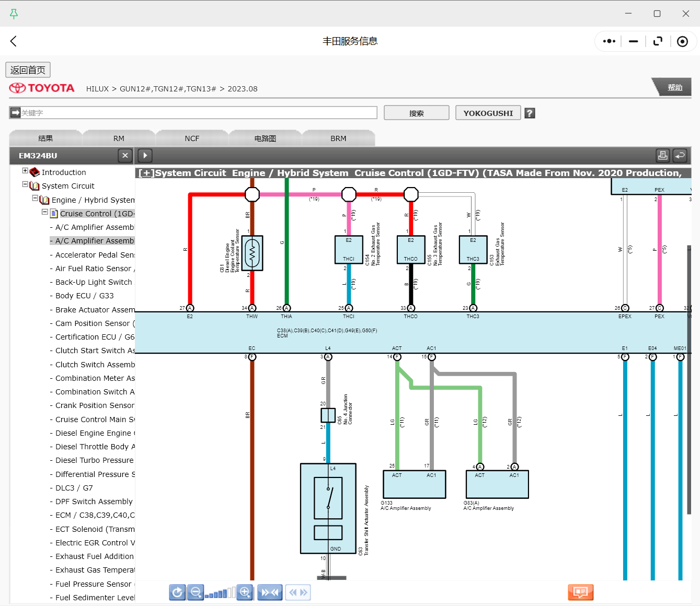Collapse the Engine / Hybrid System node
Screen dimensions: 700x606
pyautogui.click(x=35, y=199)
